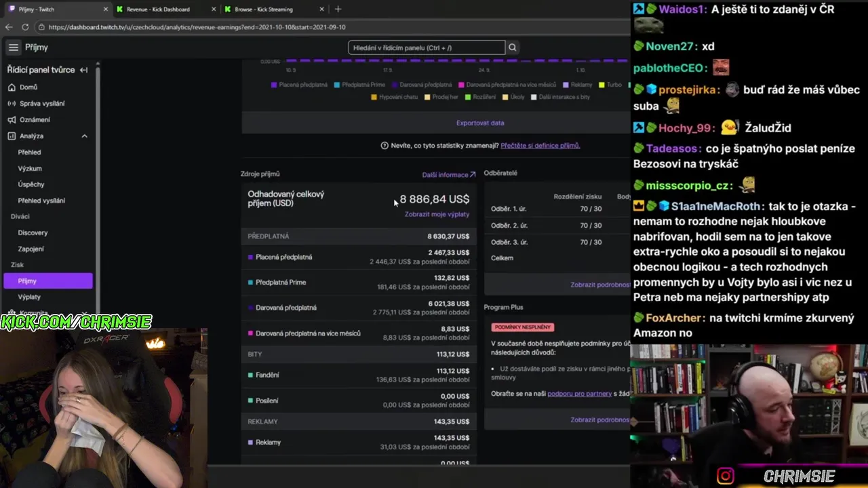This screenshot has height=488, width=868.
Task: Open Výzkum in sidebar
Action: [30, 169]
